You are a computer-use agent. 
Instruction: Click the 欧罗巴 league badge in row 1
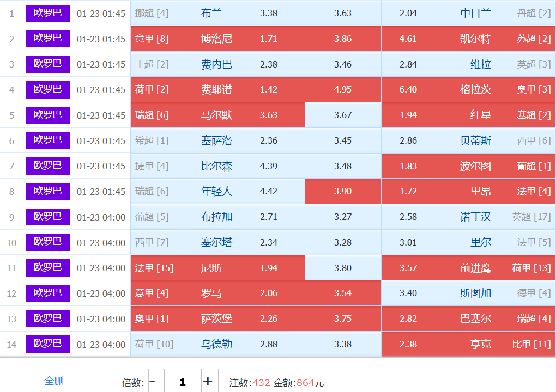click(48, 14)
